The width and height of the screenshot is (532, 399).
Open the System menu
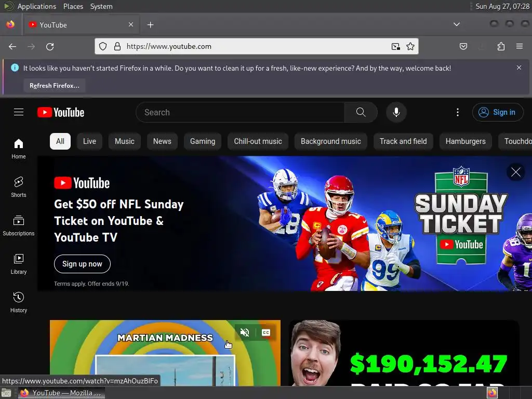pos(101,6)
